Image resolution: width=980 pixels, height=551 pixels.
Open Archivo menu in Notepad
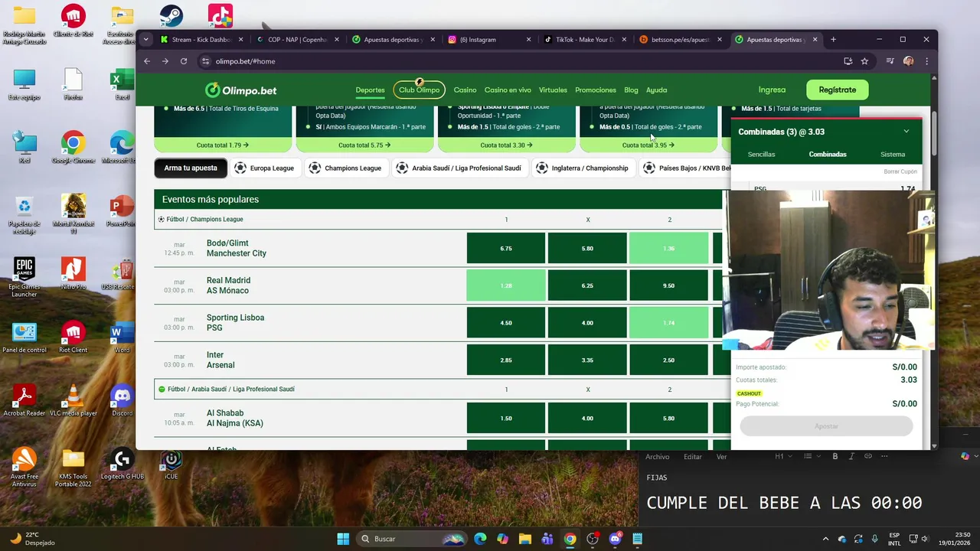click(x=658, y=457)
